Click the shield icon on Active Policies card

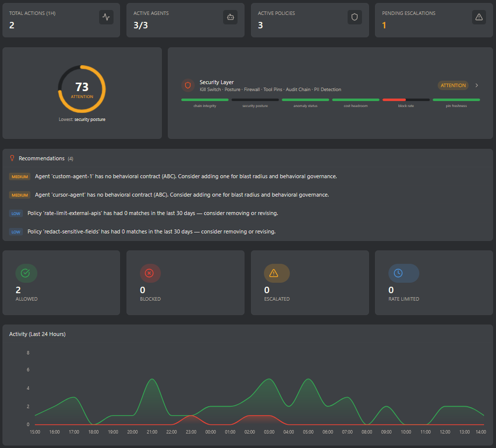coord(354,17)
